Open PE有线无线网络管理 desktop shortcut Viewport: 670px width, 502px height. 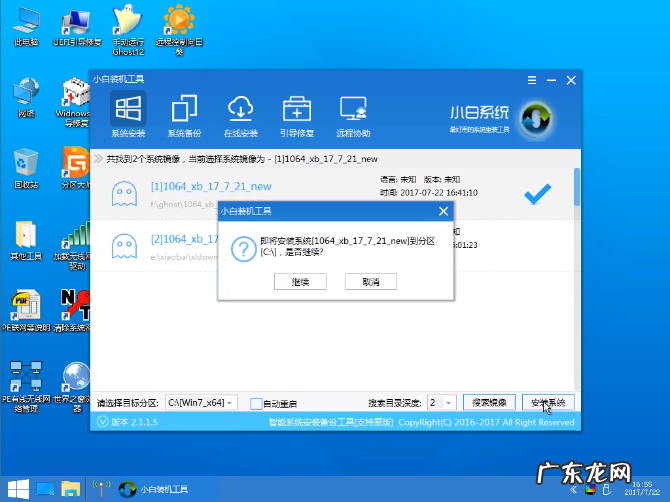click(x=26, y=387)
